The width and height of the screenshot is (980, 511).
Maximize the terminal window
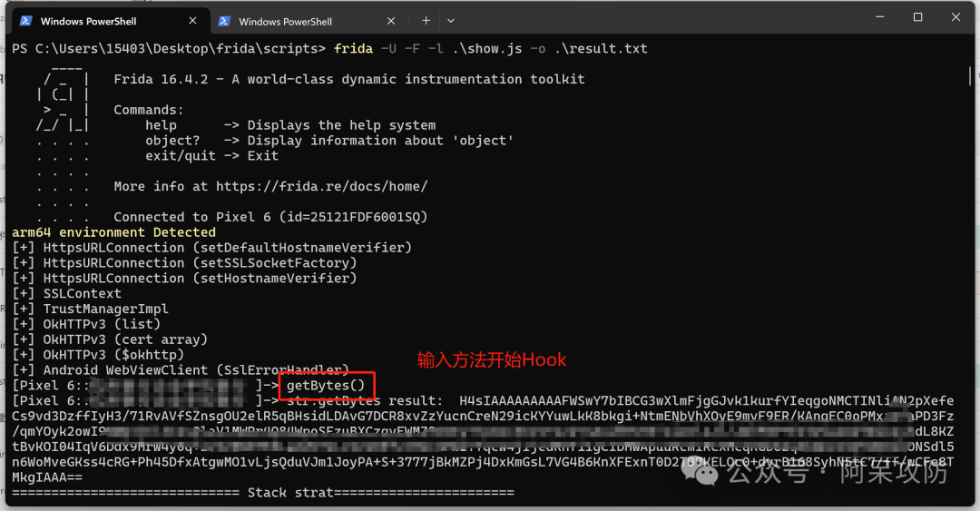[917, 17]
